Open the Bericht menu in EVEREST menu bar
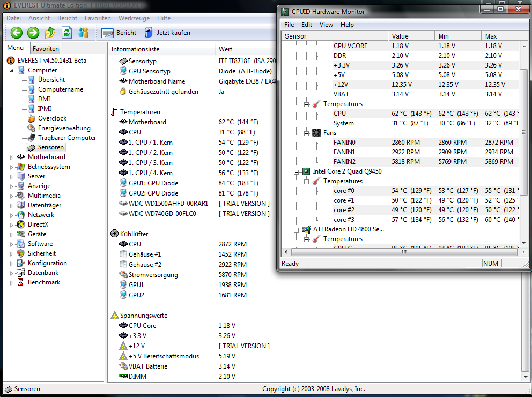Image resolution: width=532 pixels, height=397 pixels. tap(67, 18)
